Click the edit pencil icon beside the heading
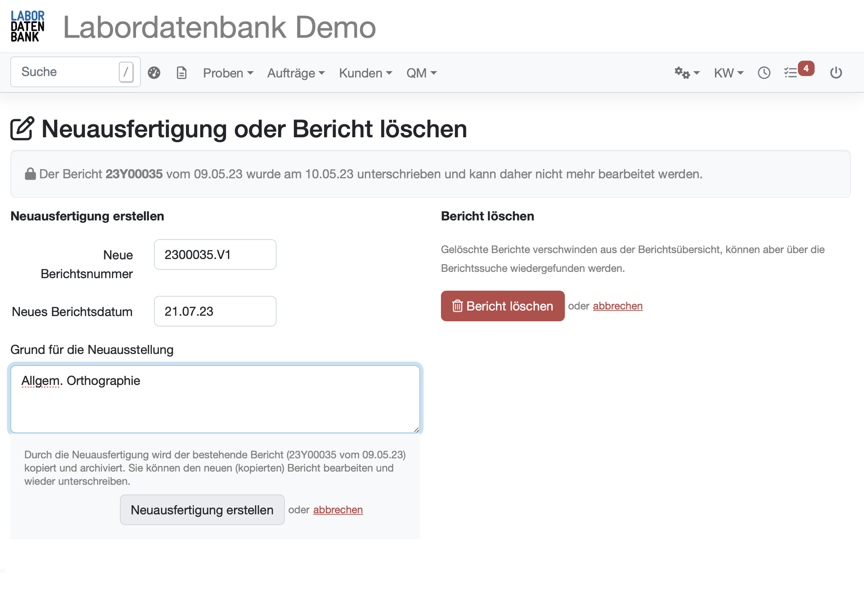The height and width of the screenshot is (616, 864). click(x=21, y=128)
